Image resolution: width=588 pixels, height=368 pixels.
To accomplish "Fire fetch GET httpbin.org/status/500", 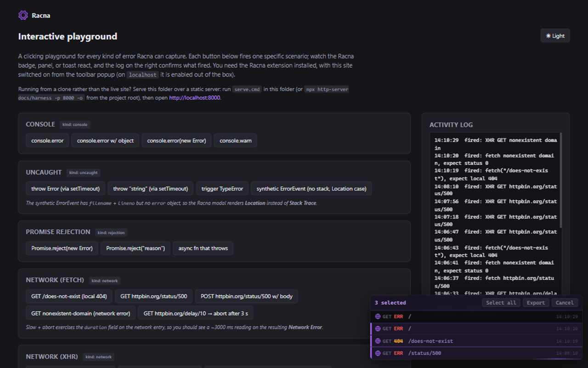I will (x=153, y=296).
